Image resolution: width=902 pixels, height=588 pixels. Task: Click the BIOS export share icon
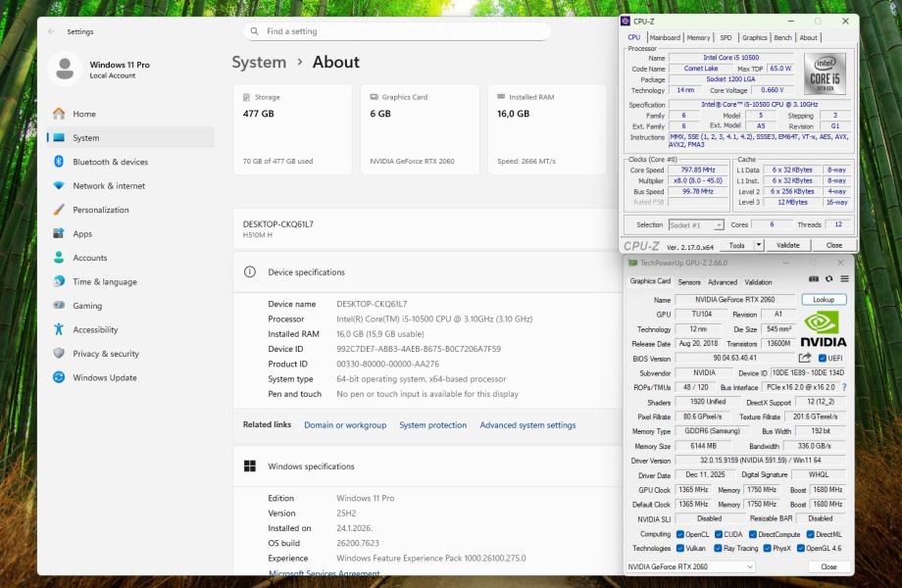pos(805,358)
